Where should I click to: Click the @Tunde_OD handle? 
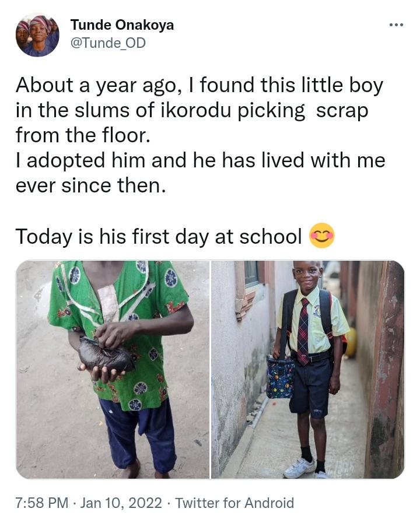click(108, 43)
